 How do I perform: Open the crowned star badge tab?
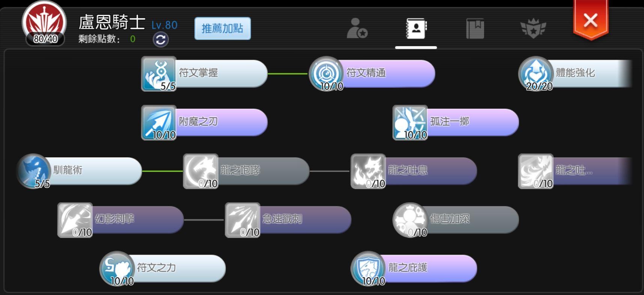pyautogui.click(x=533, y=29)
